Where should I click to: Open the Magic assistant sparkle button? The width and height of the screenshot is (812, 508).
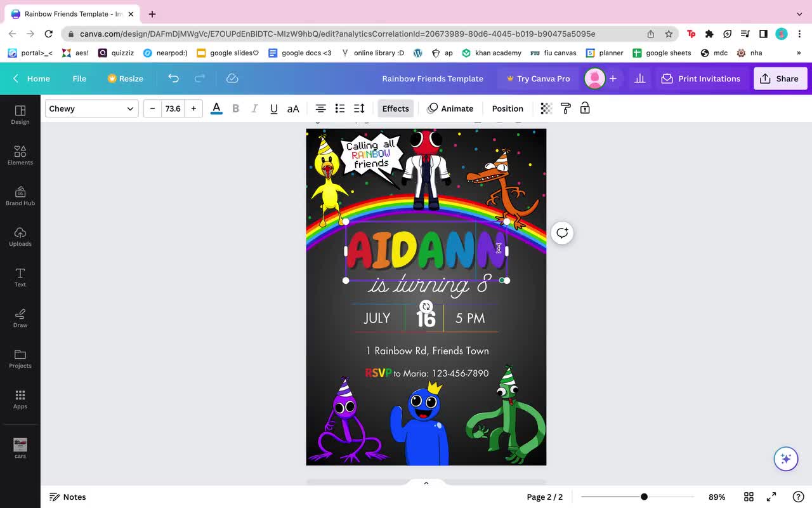click(786, 459)
